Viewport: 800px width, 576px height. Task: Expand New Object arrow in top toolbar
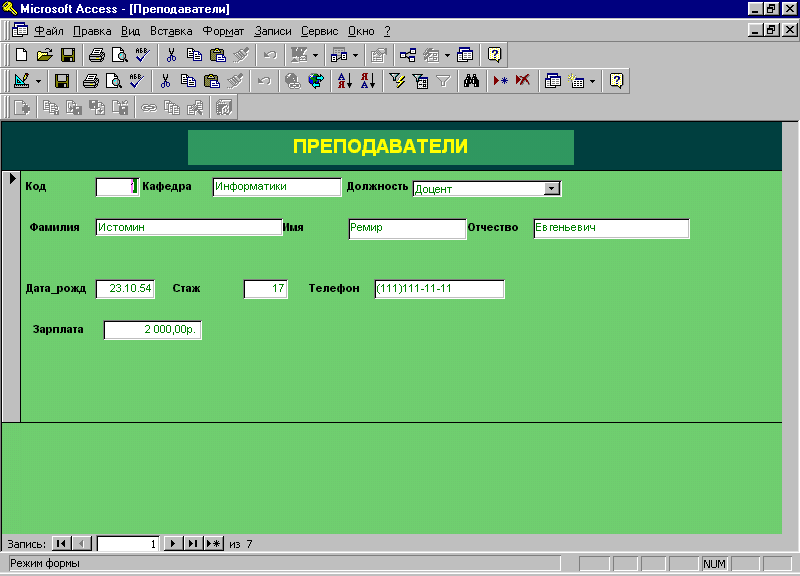pyautogui.click(x=447, y=55)
